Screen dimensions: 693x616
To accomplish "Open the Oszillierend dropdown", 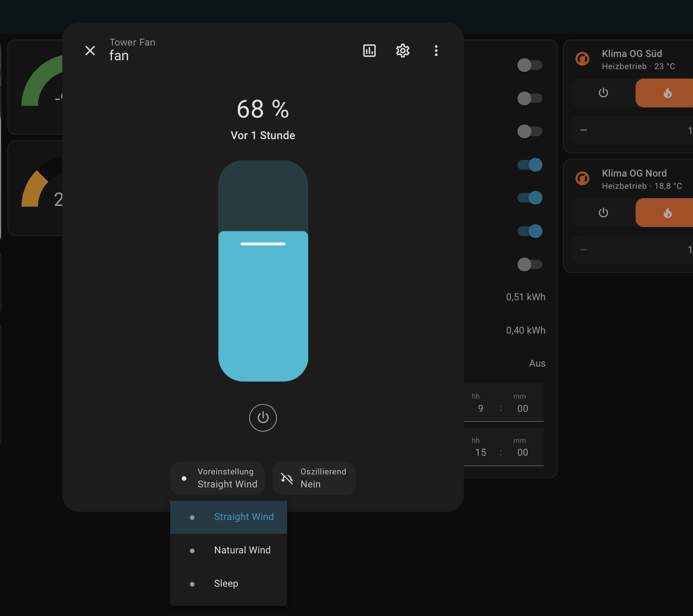I will coord(314,478).
